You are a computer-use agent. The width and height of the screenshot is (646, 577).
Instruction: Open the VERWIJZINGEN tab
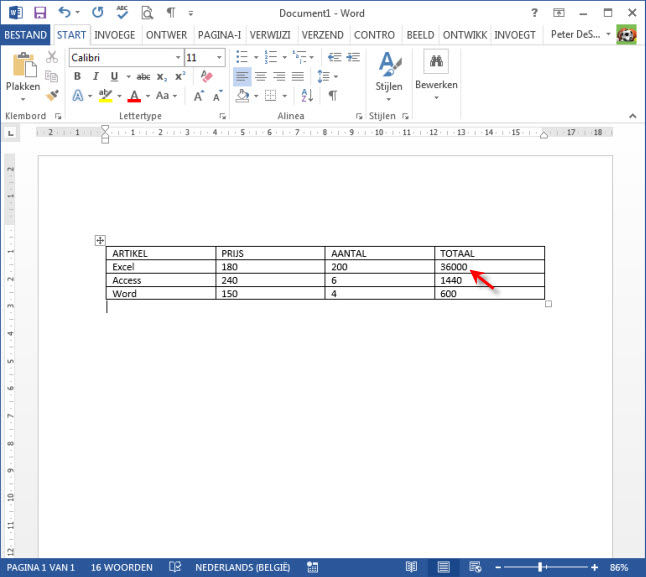(270, 35)
